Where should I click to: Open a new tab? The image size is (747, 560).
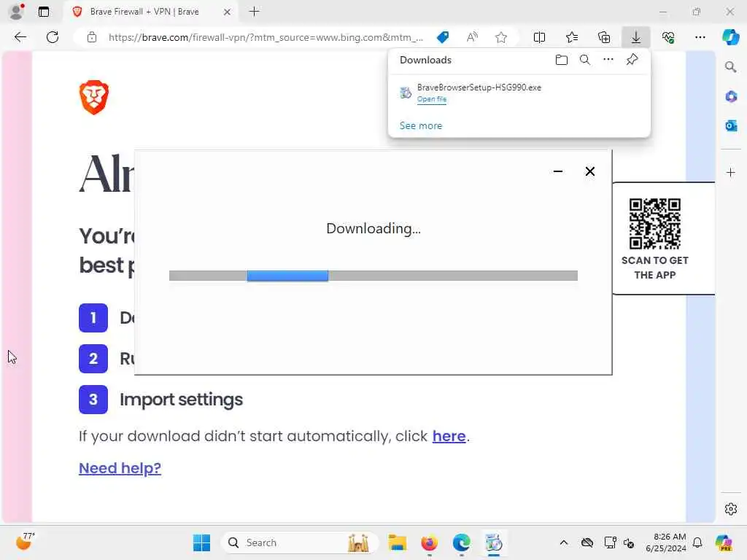255,12
